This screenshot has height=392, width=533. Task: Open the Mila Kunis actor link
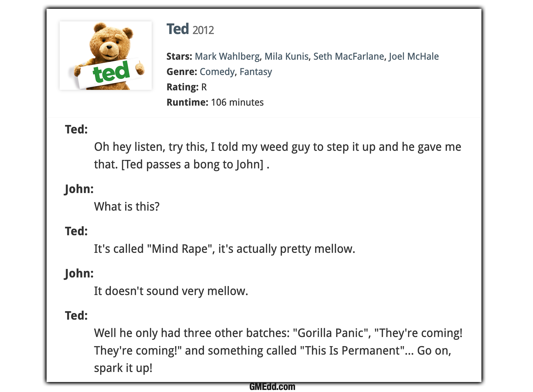(x=286, y=56)
